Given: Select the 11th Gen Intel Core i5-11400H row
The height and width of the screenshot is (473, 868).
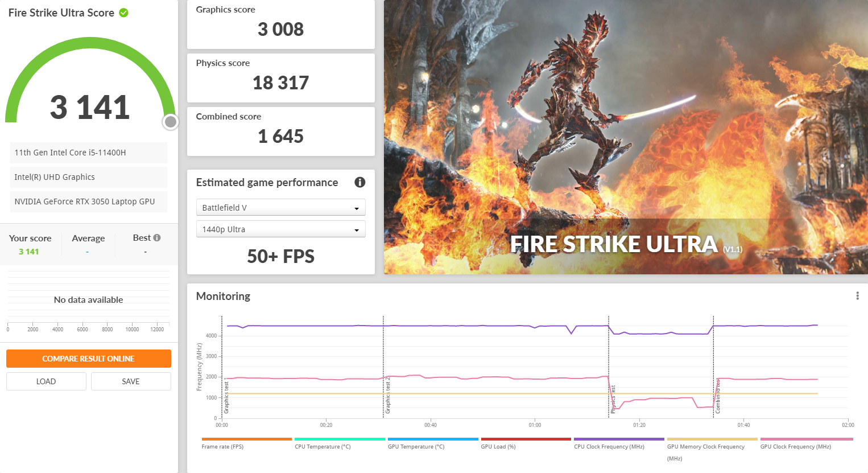Looking at the screenshot, I should click(x=88, y=153).
